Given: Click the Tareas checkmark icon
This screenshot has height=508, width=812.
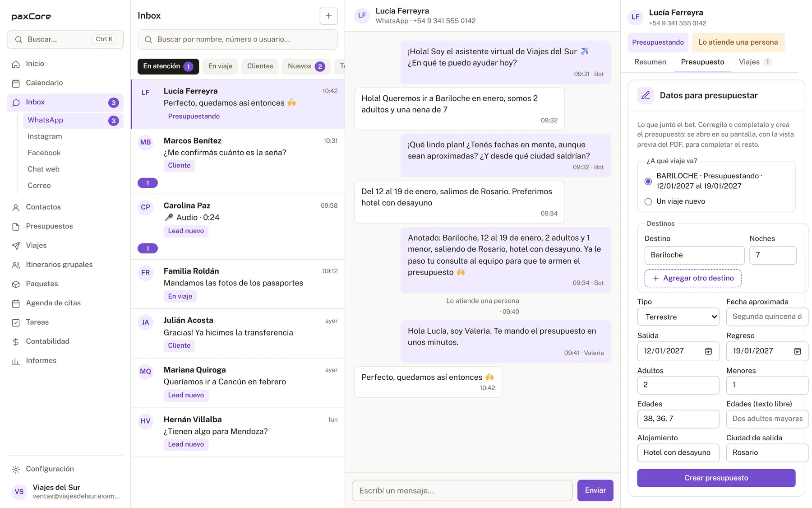Looking at the screenshot, I should click(16, 322).
